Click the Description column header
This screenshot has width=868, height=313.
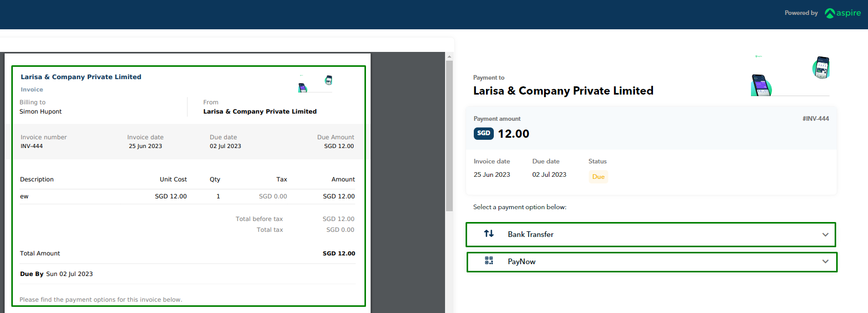37,179
